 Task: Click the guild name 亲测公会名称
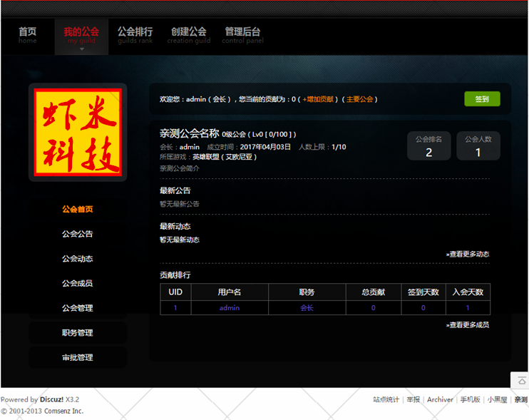189,133
